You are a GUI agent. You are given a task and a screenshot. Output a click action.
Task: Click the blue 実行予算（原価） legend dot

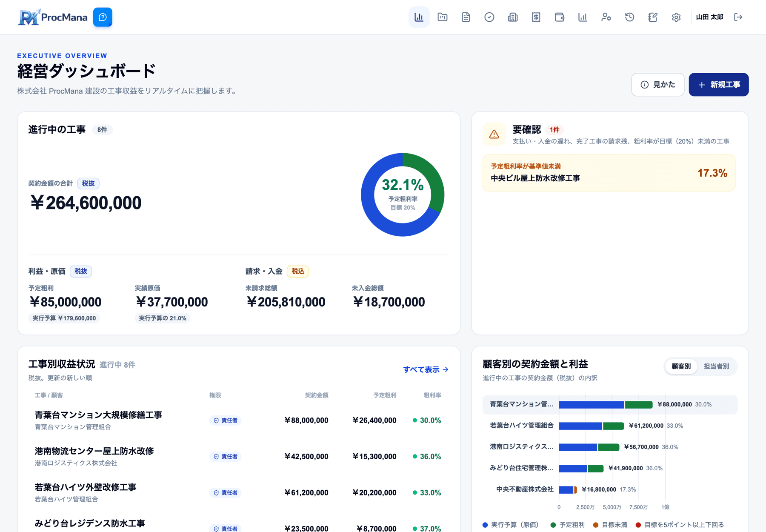click(485, 525)
